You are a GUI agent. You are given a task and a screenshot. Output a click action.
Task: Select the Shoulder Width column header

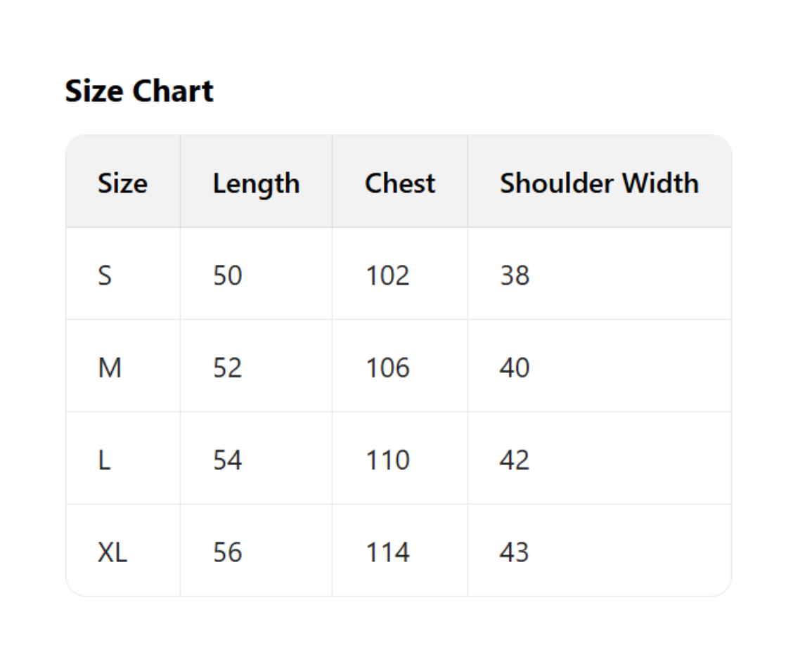[x=599, y=183]
